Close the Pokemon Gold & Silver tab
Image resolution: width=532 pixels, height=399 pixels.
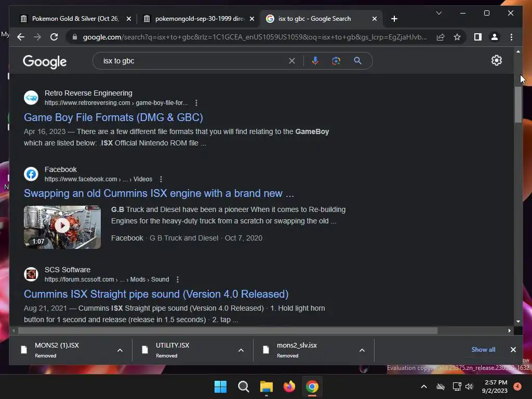[129, 19]
